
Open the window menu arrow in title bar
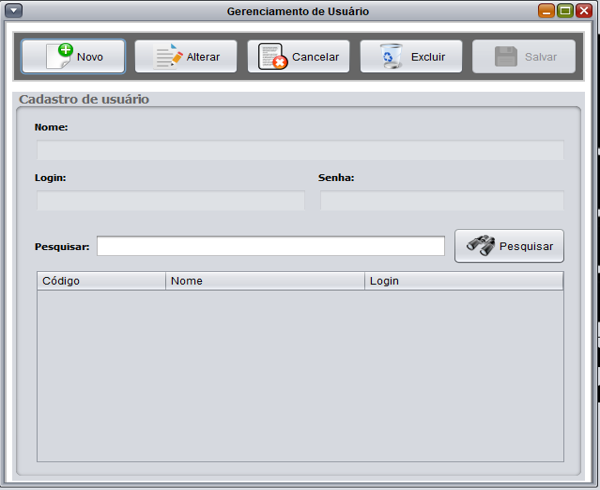14,11
